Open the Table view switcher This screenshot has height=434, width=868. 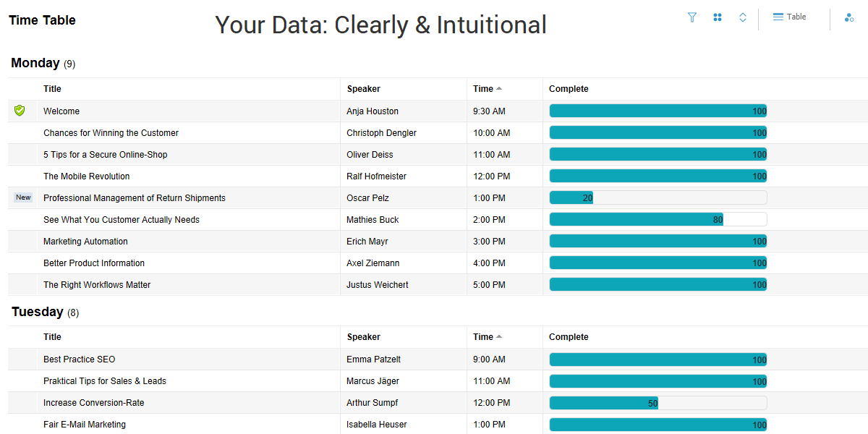(790, 17)
